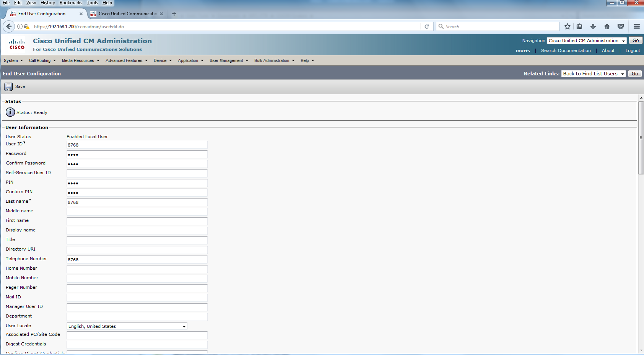644x355 pixels.
Task: Click the Confirm PIN field
Action: click(x=137, y=193)
